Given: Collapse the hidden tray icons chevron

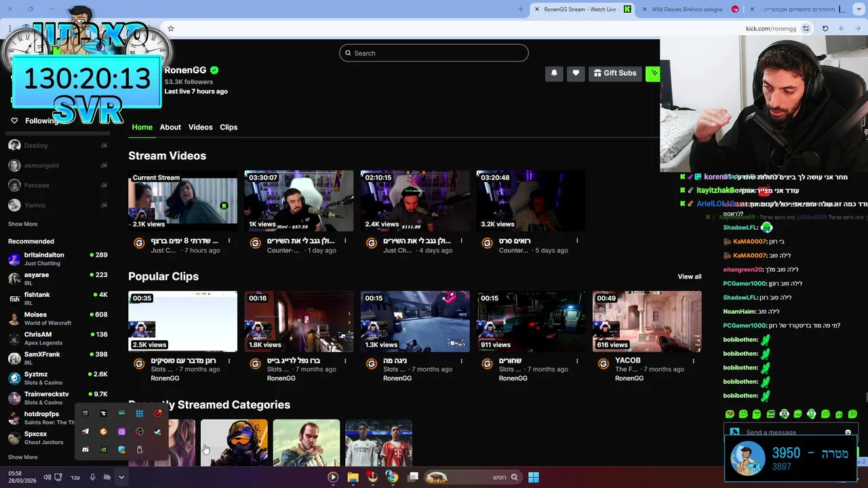Looking at the screenshot, I should (121, 477).
